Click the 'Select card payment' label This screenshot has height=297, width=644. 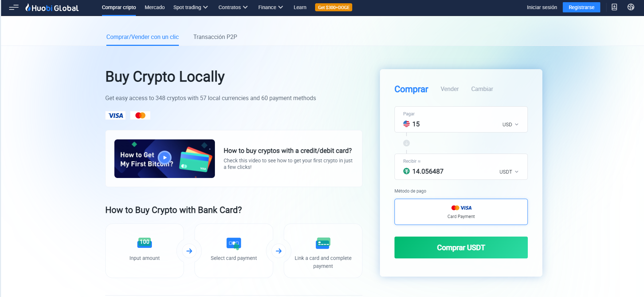tap(234, 258)
